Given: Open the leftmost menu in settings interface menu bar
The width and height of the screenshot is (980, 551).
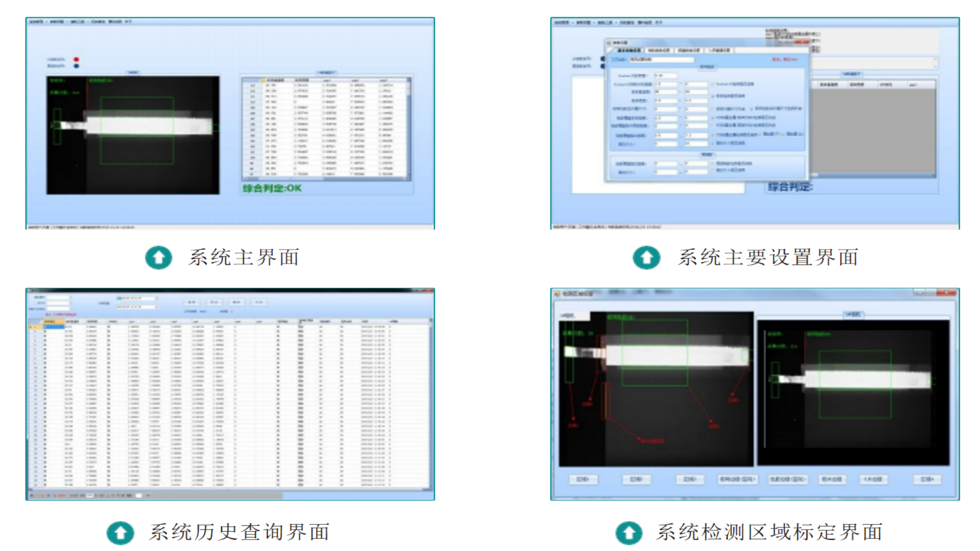Looking at the screenshot, I should (562, 23).
